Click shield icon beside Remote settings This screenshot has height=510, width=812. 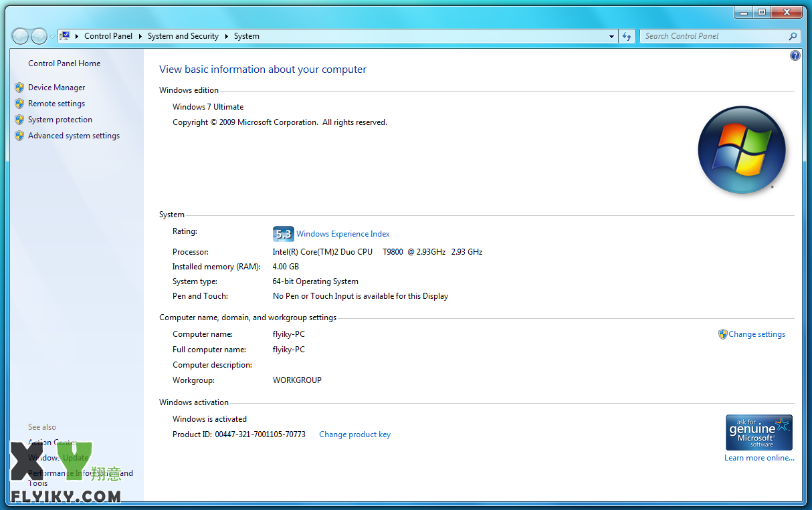pos(19,104)
